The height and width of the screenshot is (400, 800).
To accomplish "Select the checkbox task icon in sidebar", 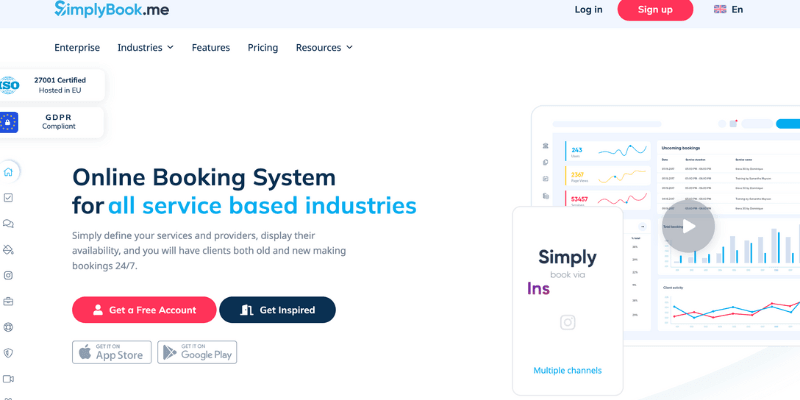I will [x=8, y=197].
